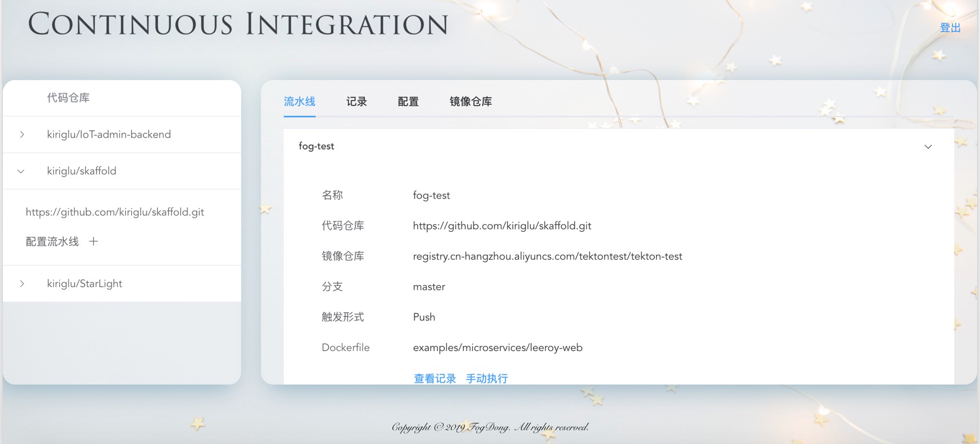Screen dimensions: 980x444
Task: Click the Dockerfile path examples/microservices/leeroy-web
Action: coord(497,348)
